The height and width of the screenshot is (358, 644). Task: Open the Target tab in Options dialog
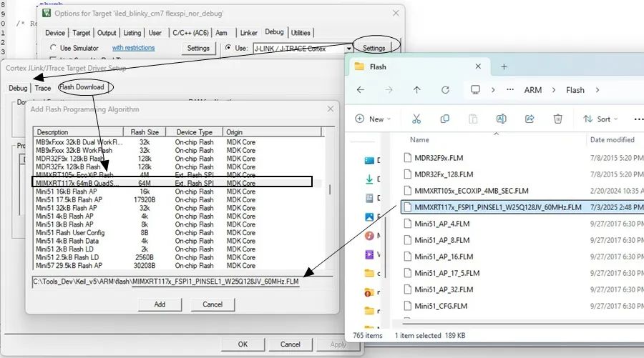(x=82, y=33)
